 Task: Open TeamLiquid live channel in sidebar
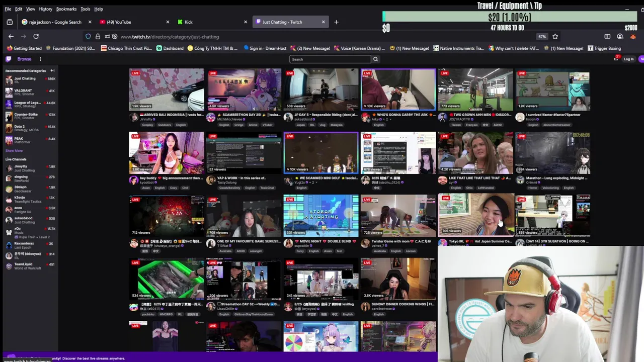click(30, 266)
